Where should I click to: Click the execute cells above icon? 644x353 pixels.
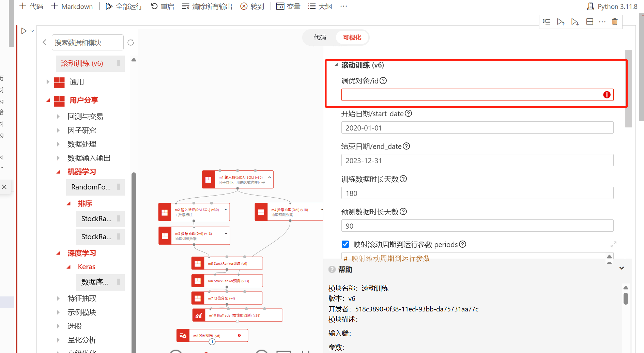[x=561, y=22]
